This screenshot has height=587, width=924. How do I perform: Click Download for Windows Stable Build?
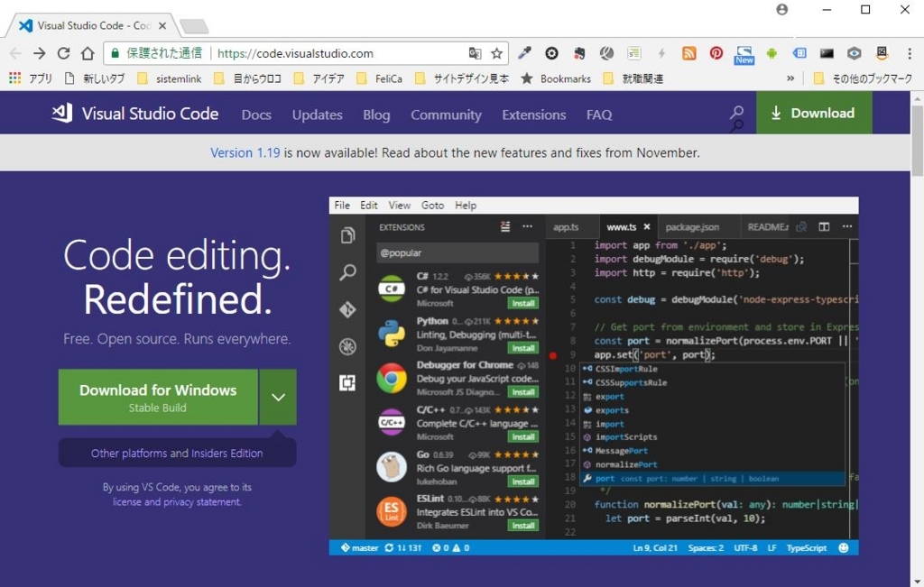point(158,397)
